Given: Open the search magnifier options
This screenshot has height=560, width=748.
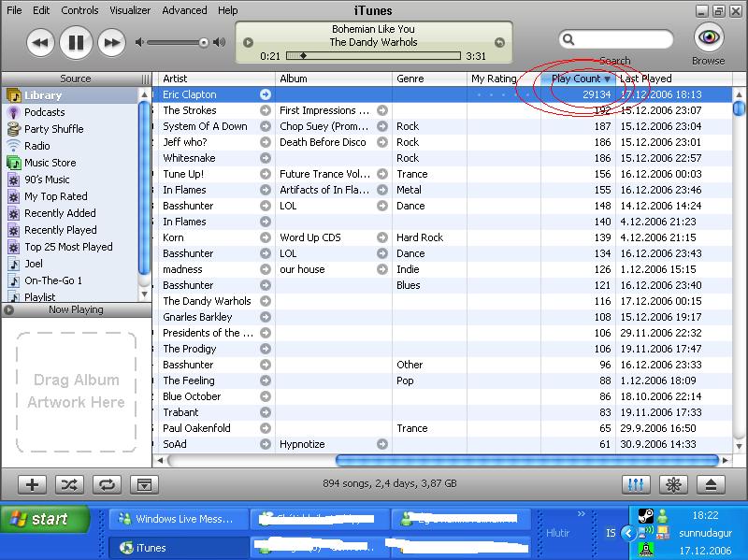Looking at the screenshot, I should coord(568,39).
